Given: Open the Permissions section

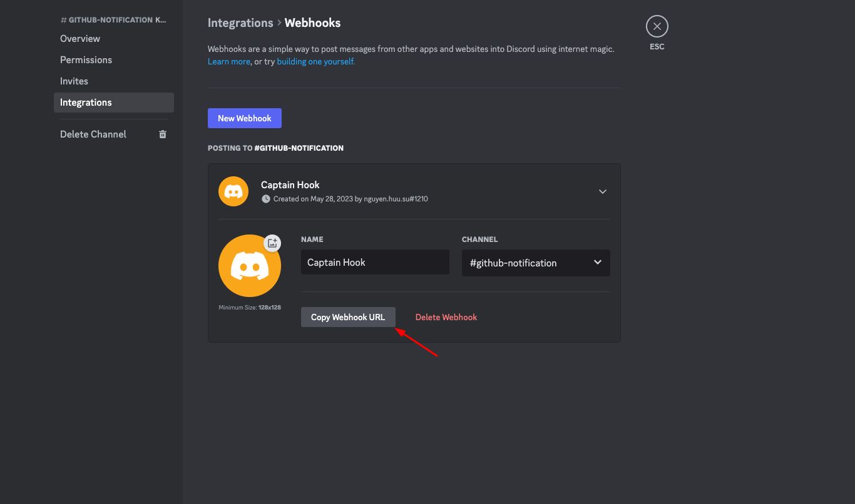Looking at the screenshot, I should tap(86, 59).
